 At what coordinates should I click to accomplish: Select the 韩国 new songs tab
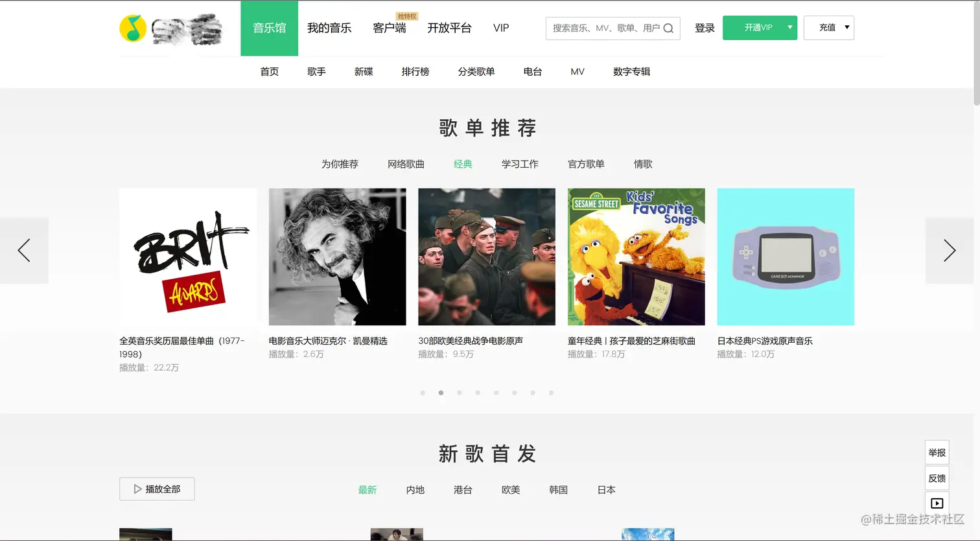click(558, 490)
